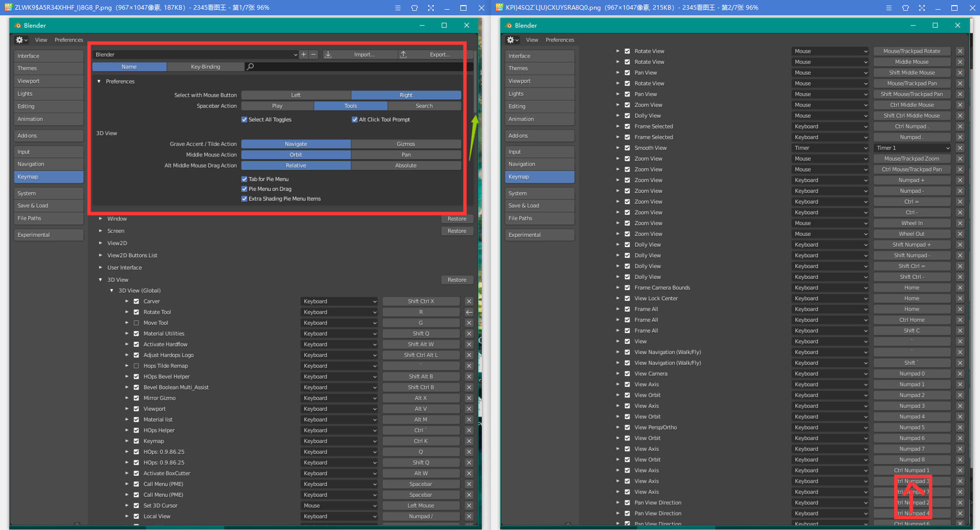Click the keymap search input field
Screen dimensions: 980x530
click(359, 67)
